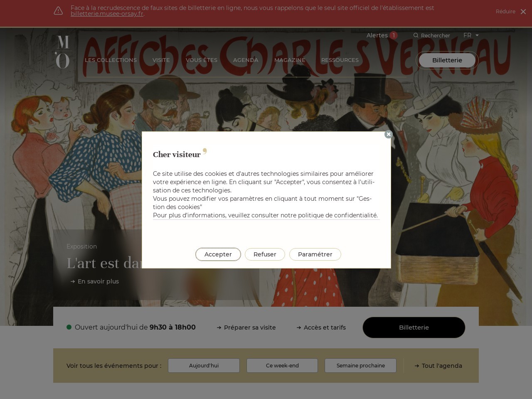532x399 pixels.
Task: Click the Réduire link in the banner
Action: pos(505,12)
